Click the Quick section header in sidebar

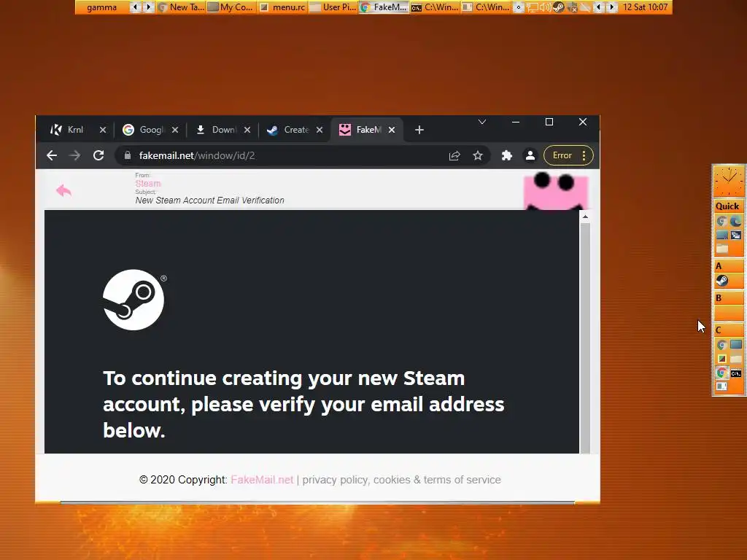click(x=727, y=206)
